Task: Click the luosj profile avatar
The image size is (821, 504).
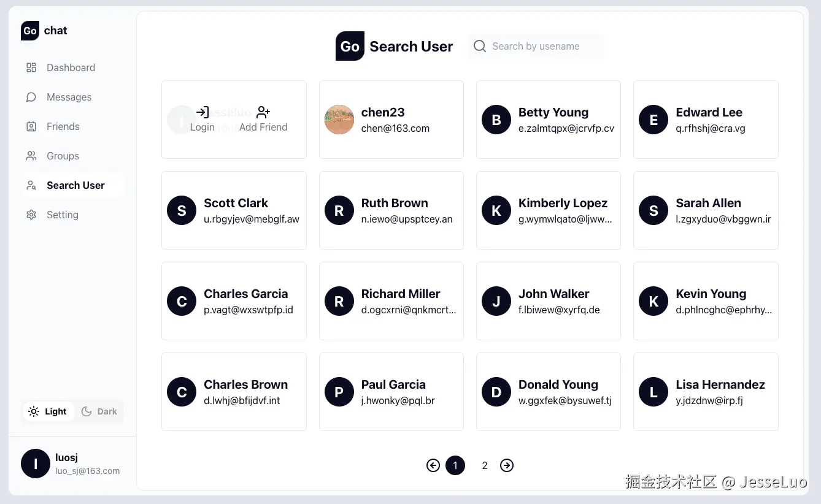Action: [36, 464]
